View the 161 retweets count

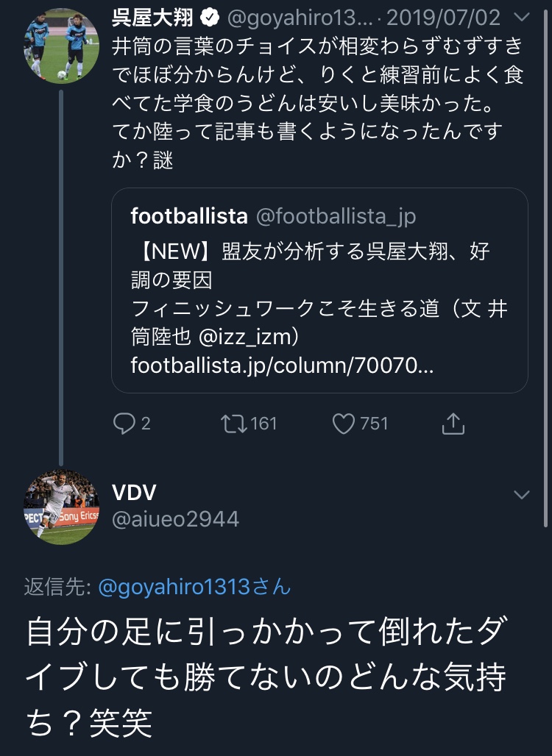(x=263, y=423)
